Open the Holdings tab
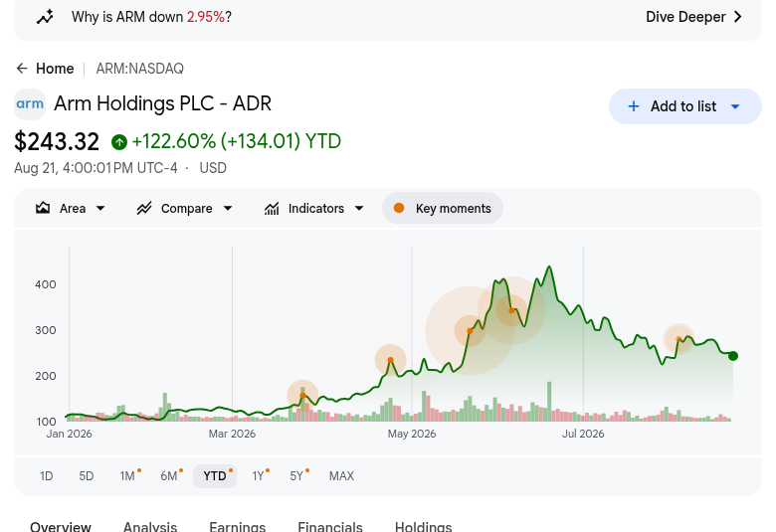Image resolution: width=776 pixels, height=532 pixels. [424, 527]
